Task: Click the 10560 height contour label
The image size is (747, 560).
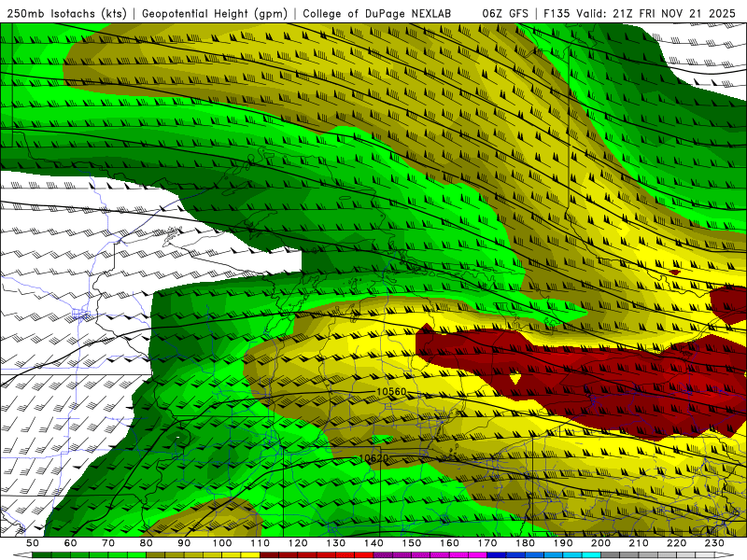Action: tap(391, 392)
